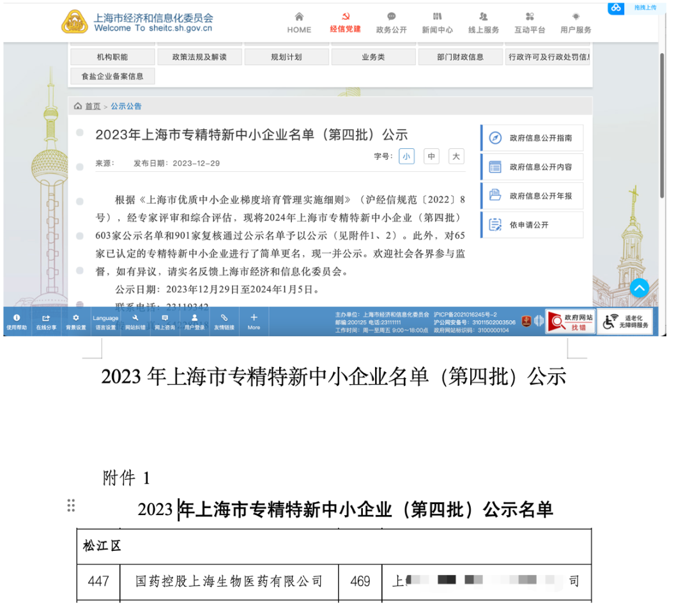Open 机构职能 category tab
Viewport: 690px width, 616px height.
[112, 57]
